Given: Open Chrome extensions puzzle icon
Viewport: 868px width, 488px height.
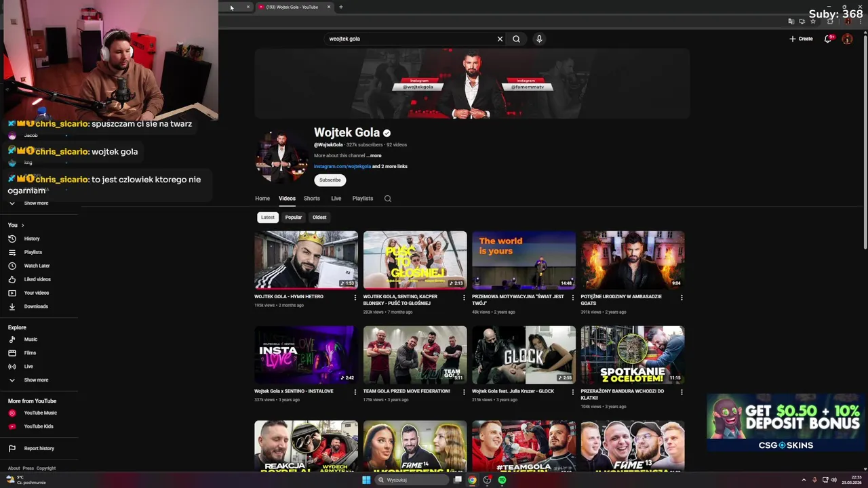Looking at the screenshot, I should 830,21.
